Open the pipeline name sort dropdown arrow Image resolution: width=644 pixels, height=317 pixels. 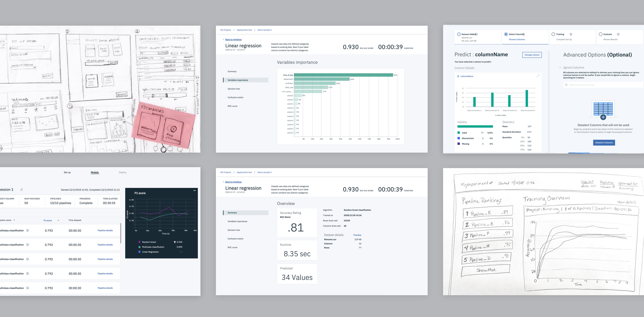14,220
